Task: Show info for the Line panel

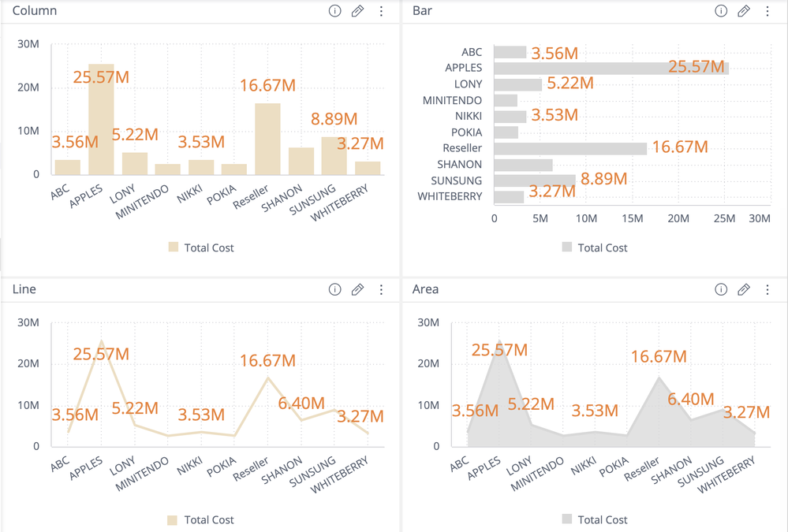Action: 334,289
